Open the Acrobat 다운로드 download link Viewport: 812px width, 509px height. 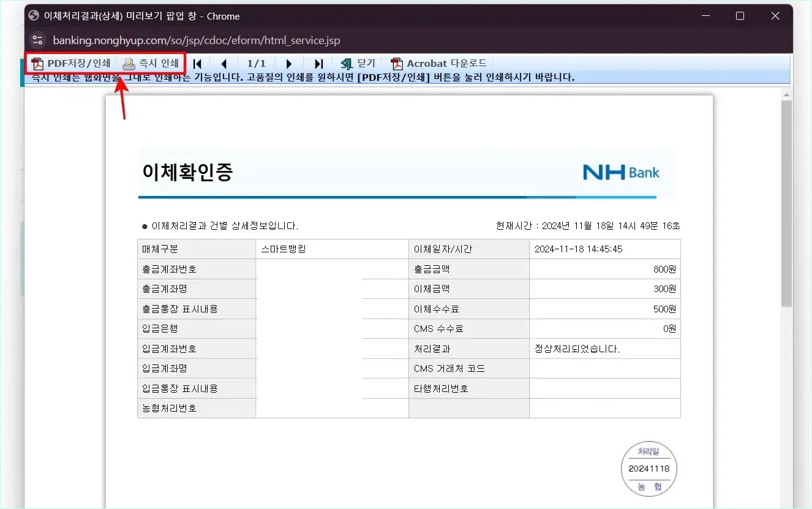[x=438, y=62]
